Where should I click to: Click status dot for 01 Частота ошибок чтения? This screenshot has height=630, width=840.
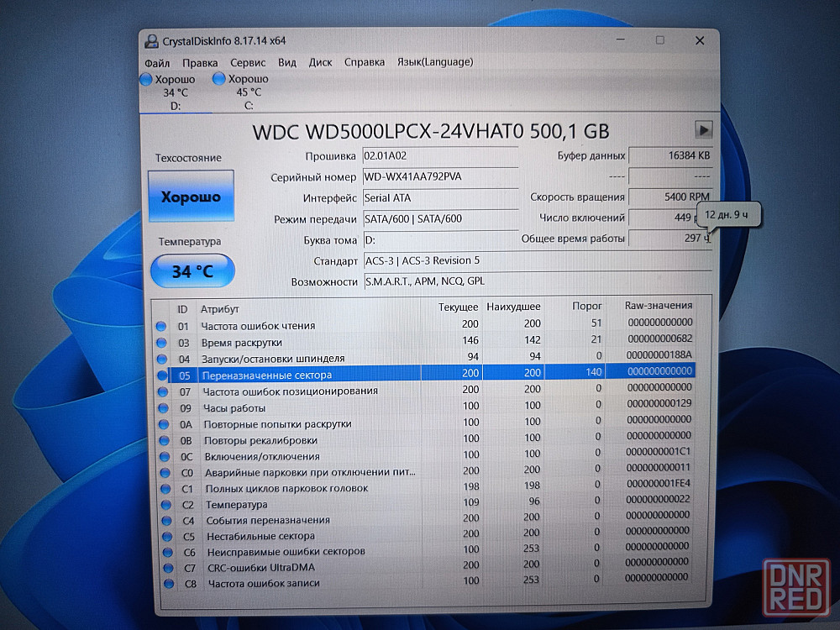coord(160,326)
